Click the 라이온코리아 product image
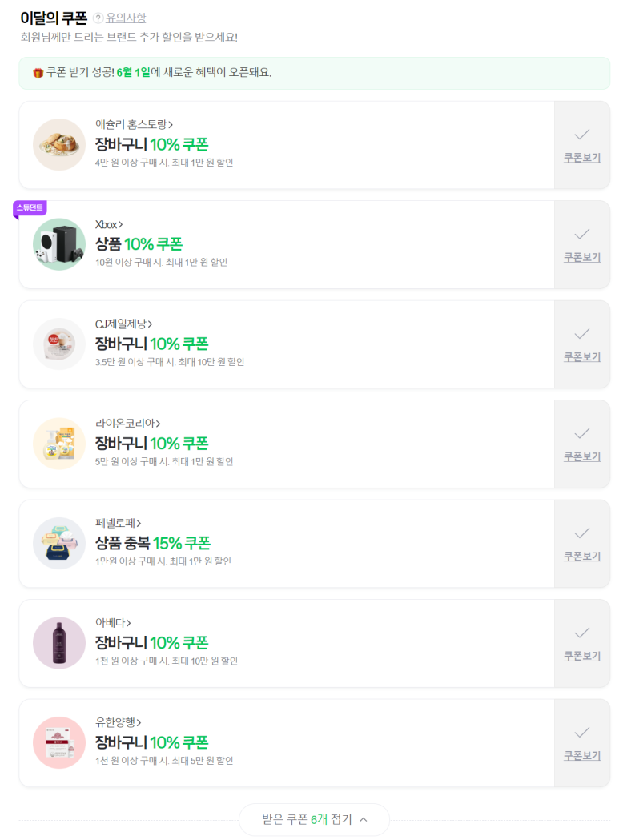This screenshot has width=619, height=840. click(59, 444)
